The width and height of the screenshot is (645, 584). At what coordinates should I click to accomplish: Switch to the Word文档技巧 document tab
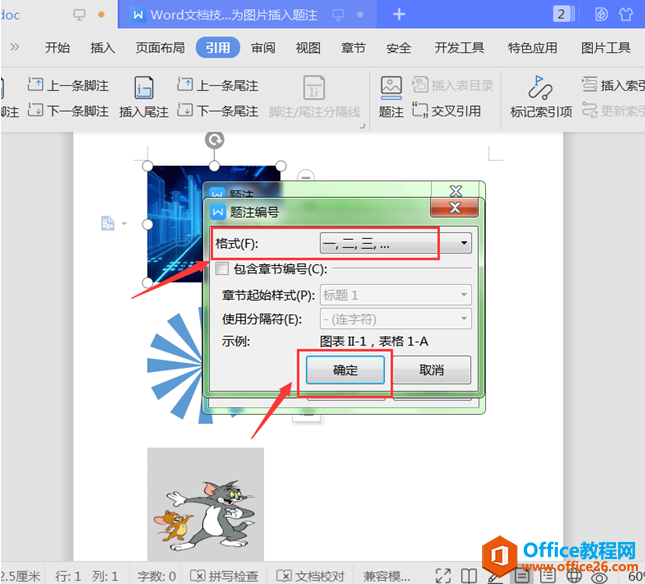[233, 15]
